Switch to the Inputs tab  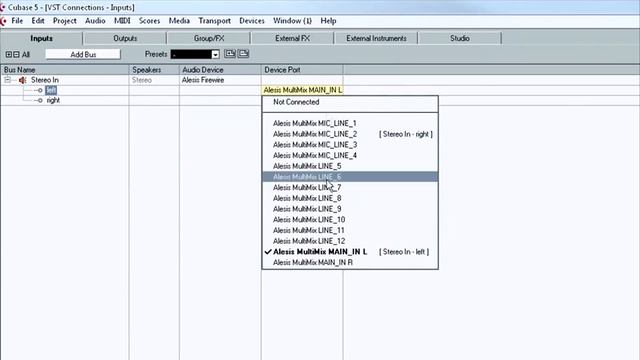[x=42, y=38]
